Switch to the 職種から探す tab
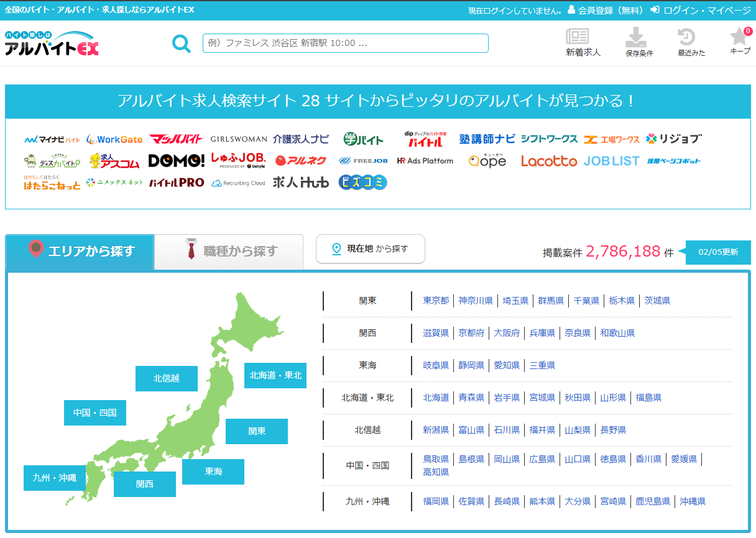756x538 pixels. (229, 252)
